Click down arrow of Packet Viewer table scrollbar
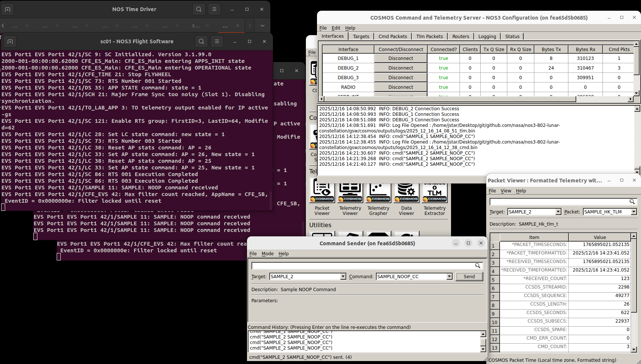 point(634,349)
